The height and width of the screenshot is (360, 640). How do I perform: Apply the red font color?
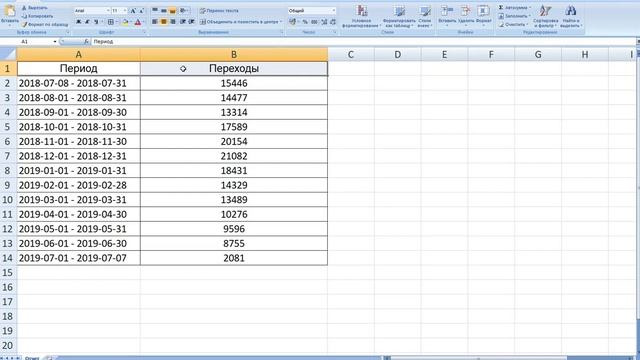(138, 22)
